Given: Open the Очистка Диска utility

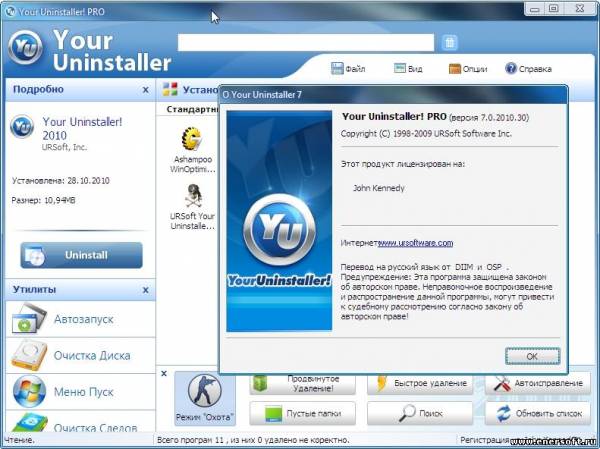Looking at the screenshot, I should pos(81,356).
